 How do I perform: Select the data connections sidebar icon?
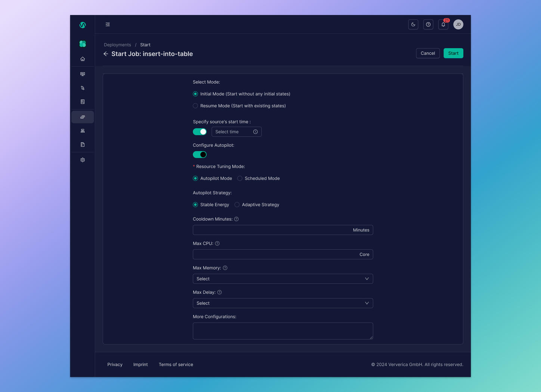point(82,88)
